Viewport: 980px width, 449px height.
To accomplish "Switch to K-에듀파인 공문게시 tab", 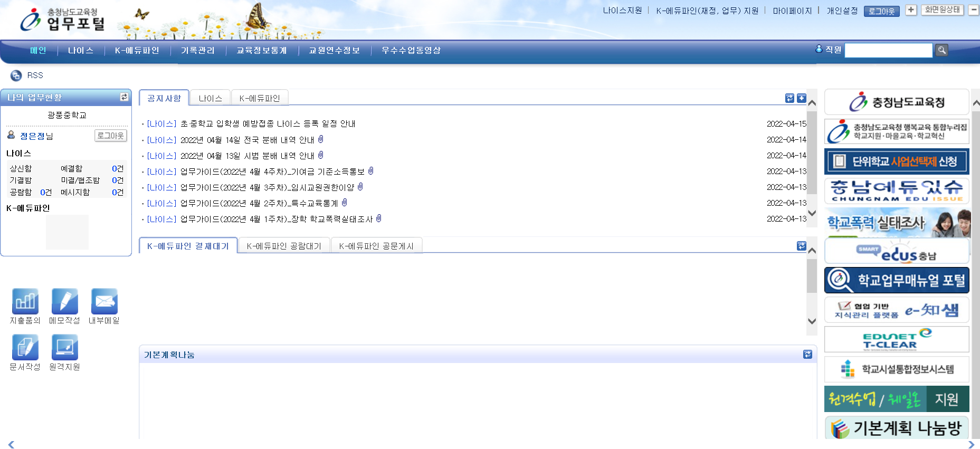I will (376, 246).
